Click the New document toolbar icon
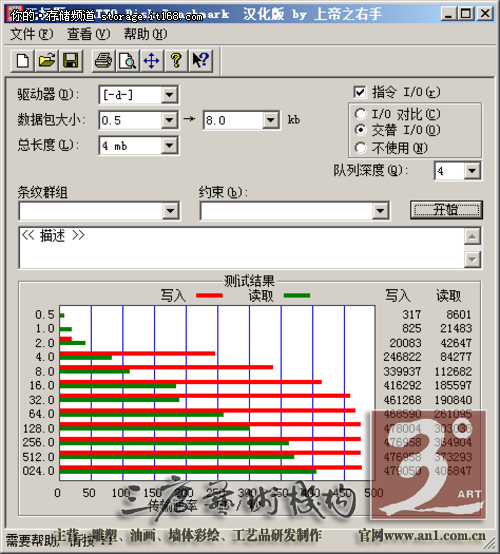The image size is (500, 554). click(x=23, y=60)
